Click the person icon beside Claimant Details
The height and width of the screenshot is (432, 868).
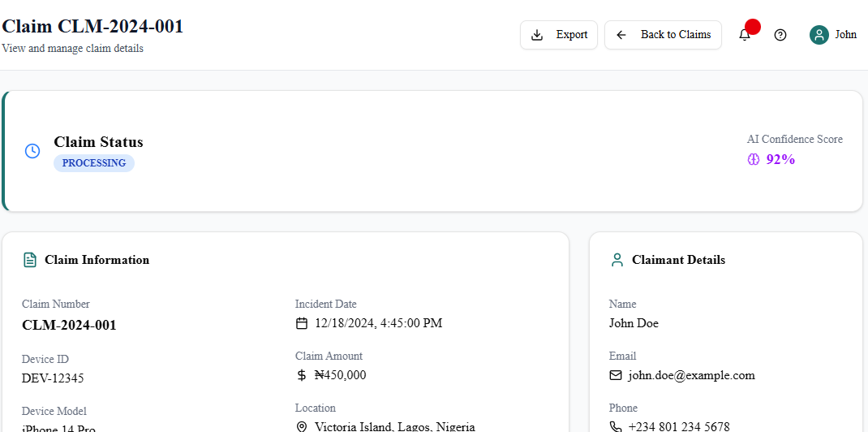(x=617, y=260)
